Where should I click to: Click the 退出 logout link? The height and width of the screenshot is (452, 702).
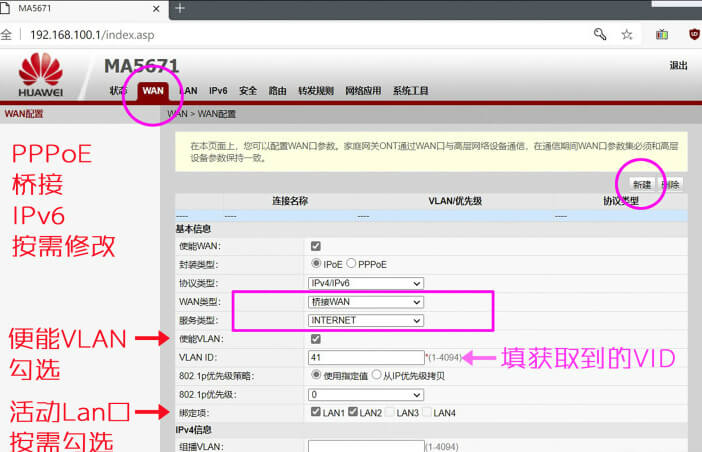tap(678, 66)
